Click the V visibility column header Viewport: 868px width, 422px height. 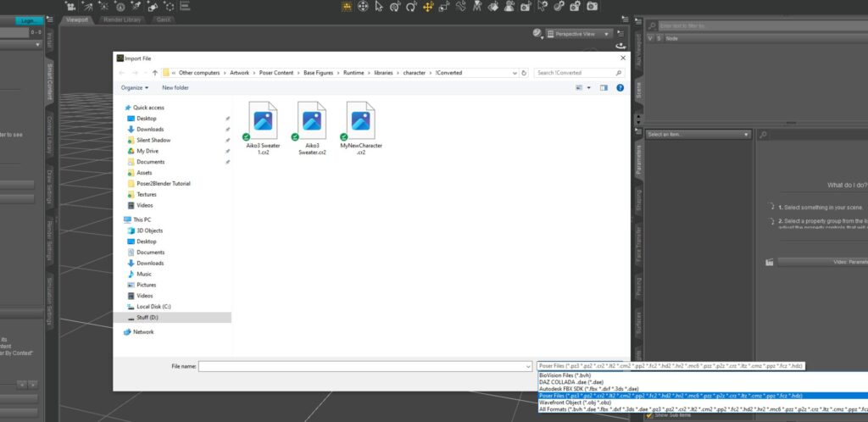coord(650,38)
